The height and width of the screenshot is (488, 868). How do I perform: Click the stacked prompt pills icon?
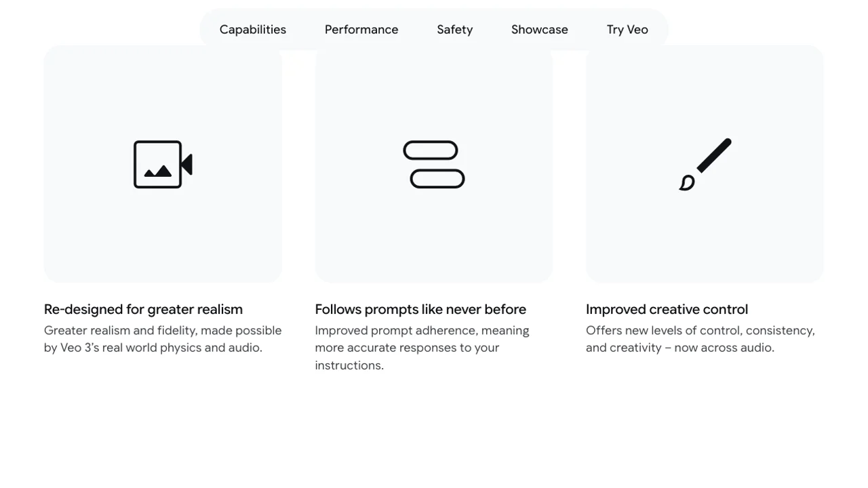434,165
